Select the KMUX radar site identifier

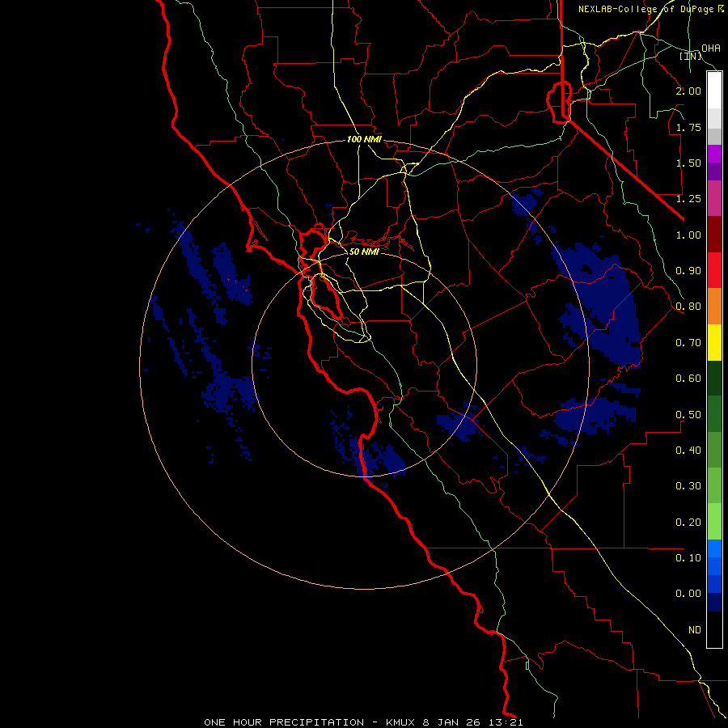[x=400, y=722]
